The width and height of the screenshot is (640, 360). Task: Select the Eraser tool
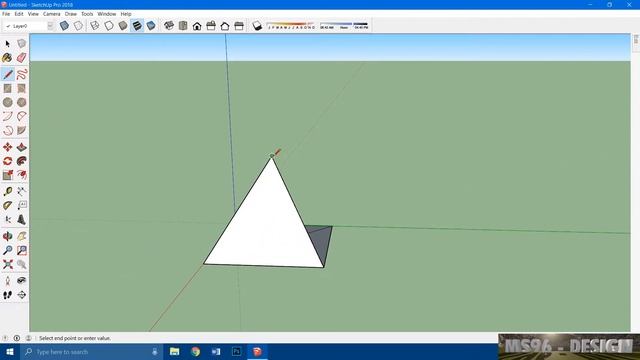pyautogui.click(x=22, y=58)
